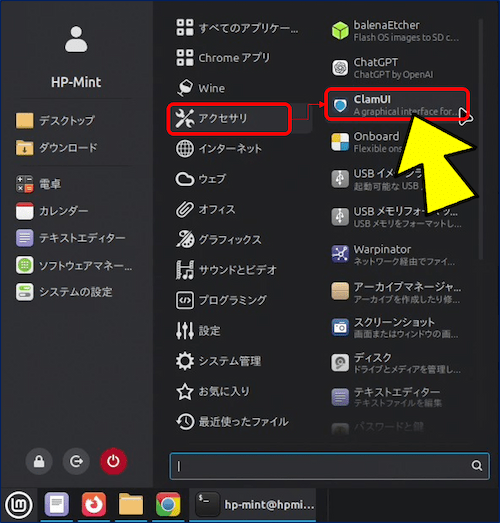
Task: Open ClamUI from the accessories list
Action: pyautogui.click(x=397, y=104)
